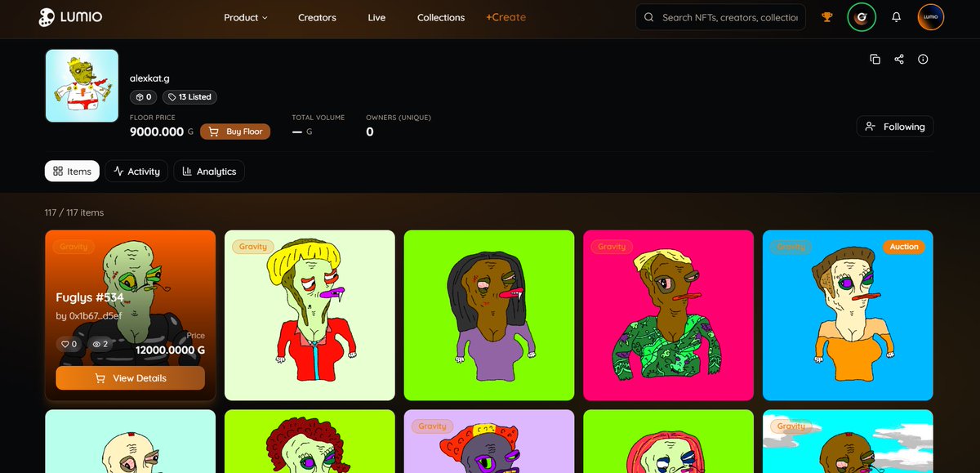Switch to the Analytics tab
This screenshot has width=980, height=473.
pyautogui.click(x=209, y=171)
